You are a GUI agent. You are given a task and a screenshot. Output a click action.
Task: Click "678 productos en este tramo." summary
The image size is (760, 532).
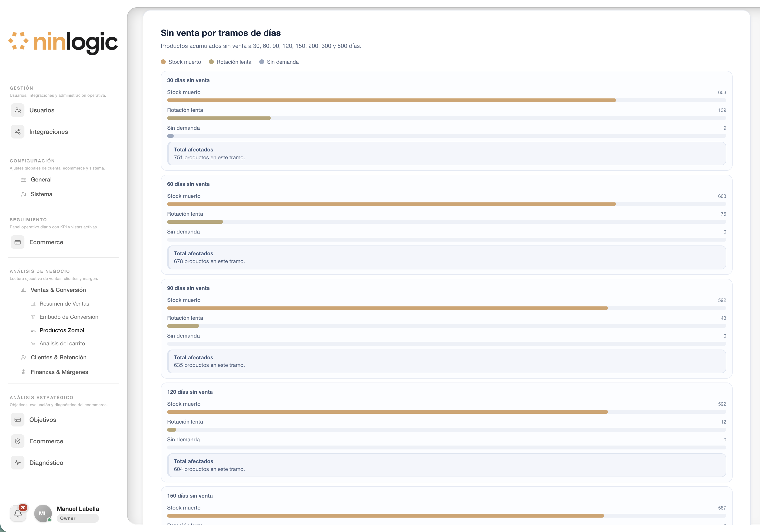[x=209, y=261]
